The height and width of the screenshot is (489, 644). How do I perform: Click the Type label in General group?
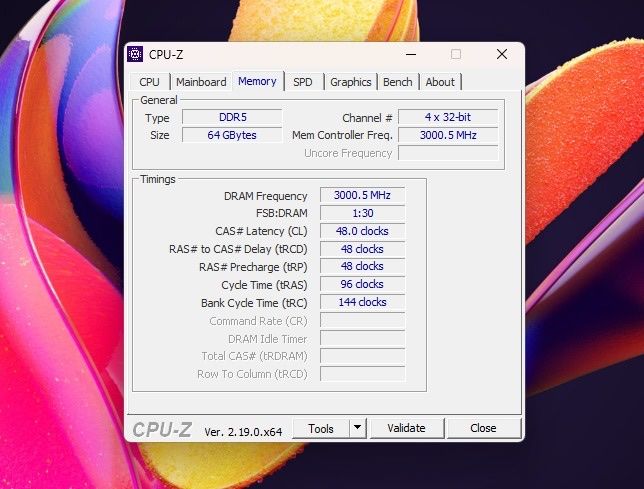click(157, 118)
